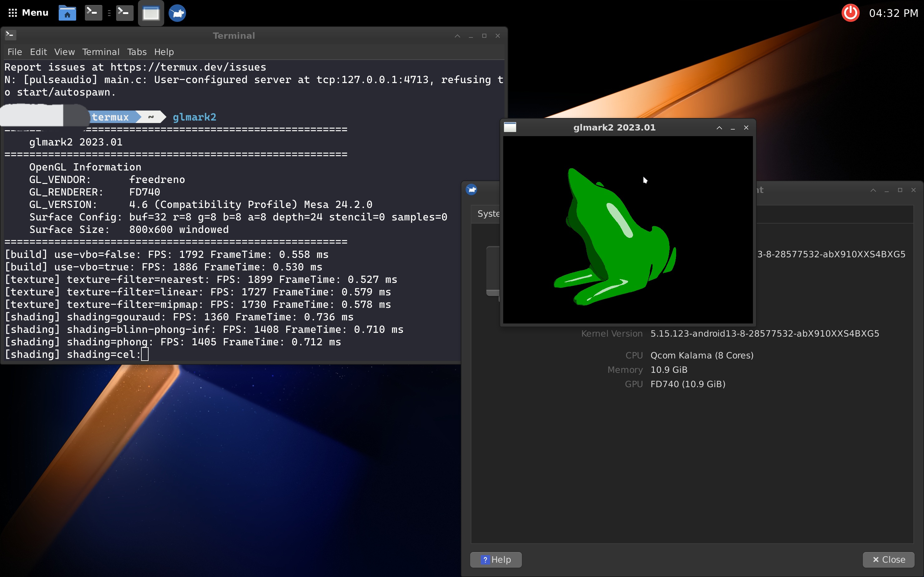The height and width of the screenshot is (577, 924).
Task: Close the About Xfce window via X
Action: tap(913, 190)
